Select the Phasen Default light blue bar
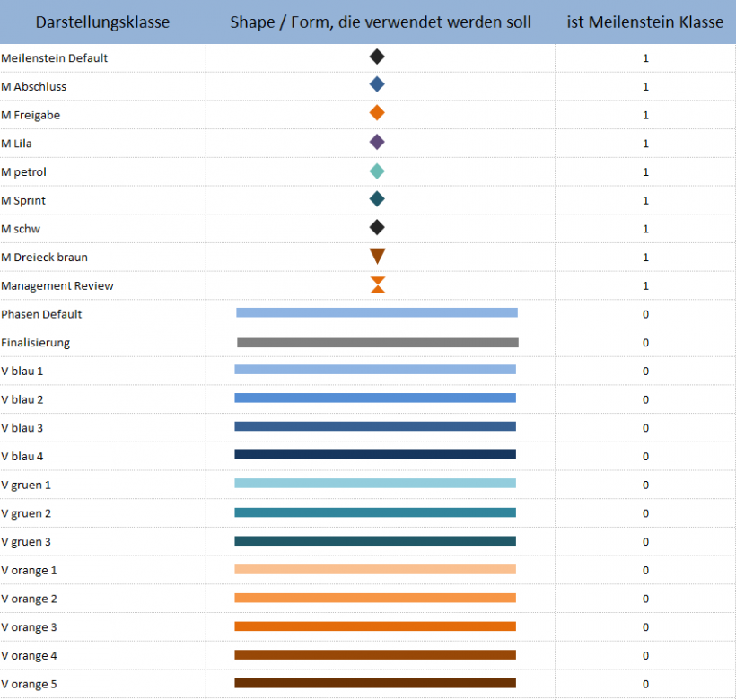 coord(377,312)
